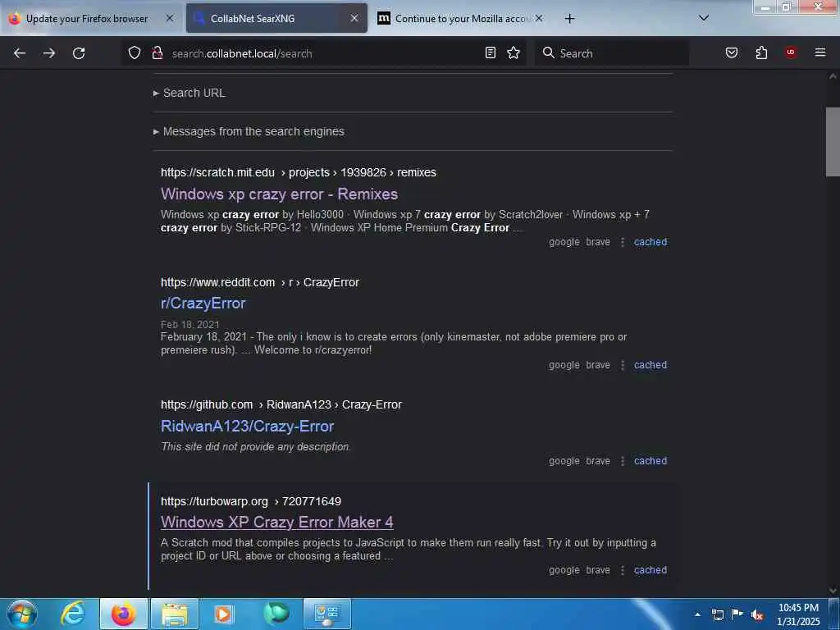The height and width of the screenshot is (630, 840).
Task: Open the r/CrazyError result link
Action: coord(203,304)
